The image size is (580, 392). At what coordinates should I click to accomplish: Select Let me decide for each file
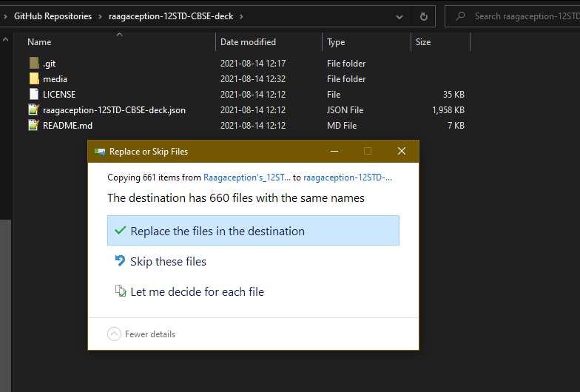click(x=197, y=292)
